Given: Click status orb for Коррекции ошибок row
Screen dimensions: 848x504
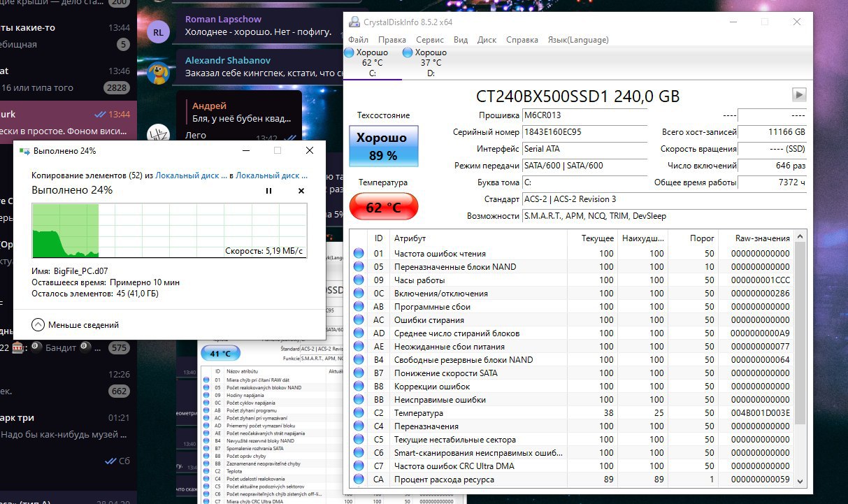Looking at the screenshot, I should pos(359,387).
